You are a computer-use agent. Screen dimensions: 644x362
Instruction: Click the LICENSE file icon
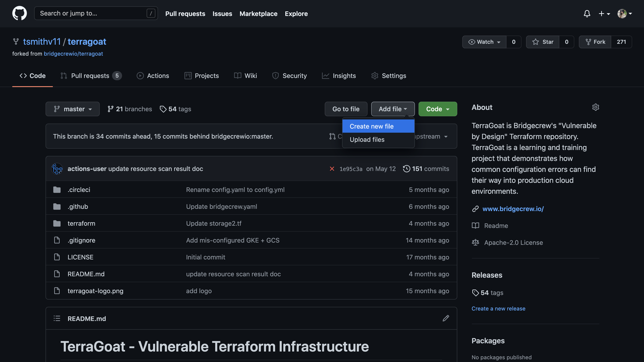tap(57, 257)
